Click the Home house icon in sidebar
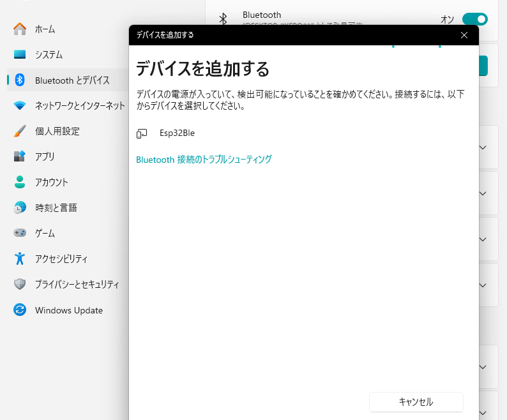 point(20,29)
